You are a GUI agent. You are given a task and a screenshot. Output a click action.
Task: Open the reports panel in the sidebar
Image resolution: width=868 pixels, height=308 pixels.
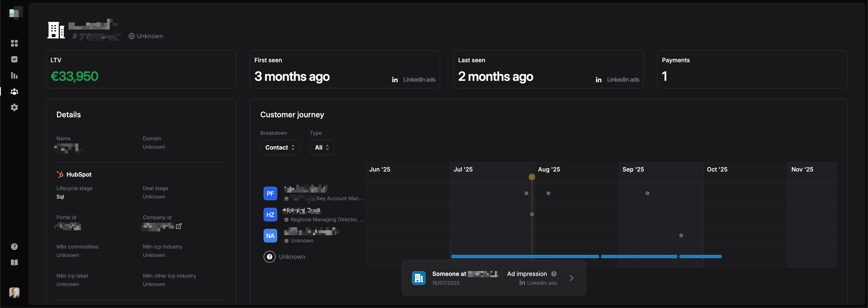[14, 59]
